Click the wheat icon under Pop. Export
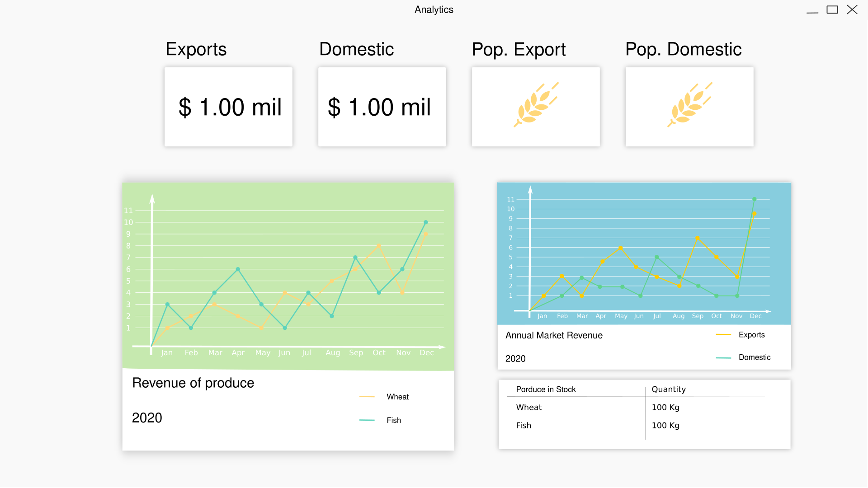The width and height of the screenshot is (868, 488). pos(536,106)
